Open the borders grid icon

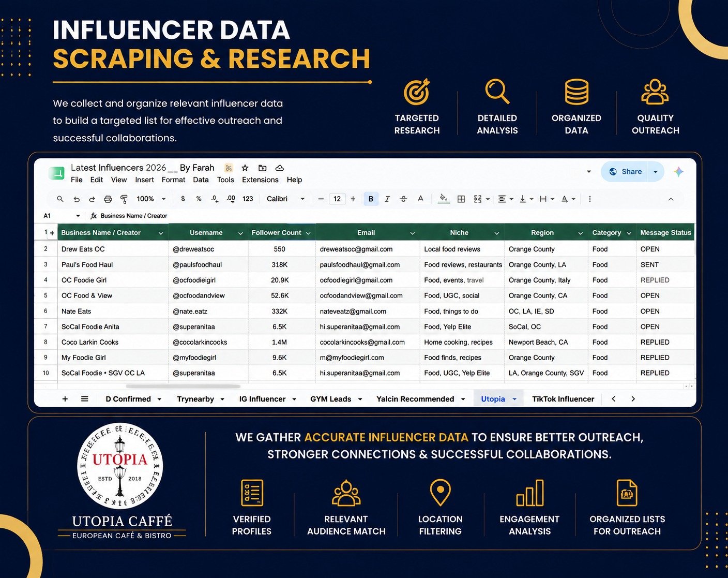(x=461, y=199)
